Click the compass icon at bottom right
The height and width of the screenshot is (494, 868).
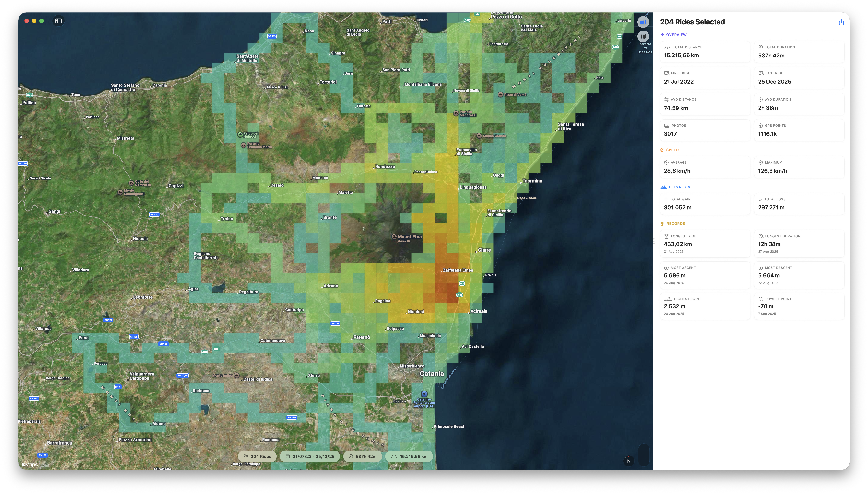point(629,461)
